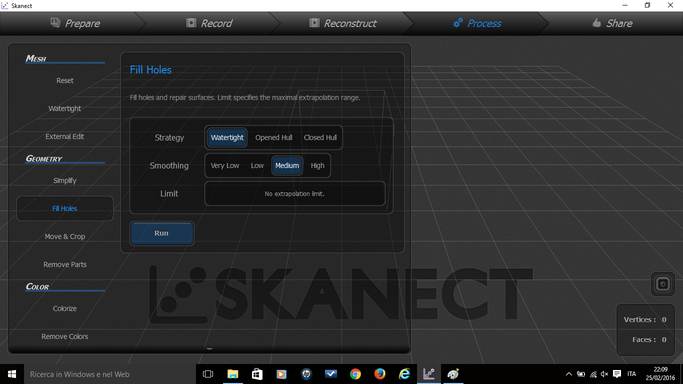Open the taskbar clock and date
Viewport: 683px width, 384px height.
660,374
